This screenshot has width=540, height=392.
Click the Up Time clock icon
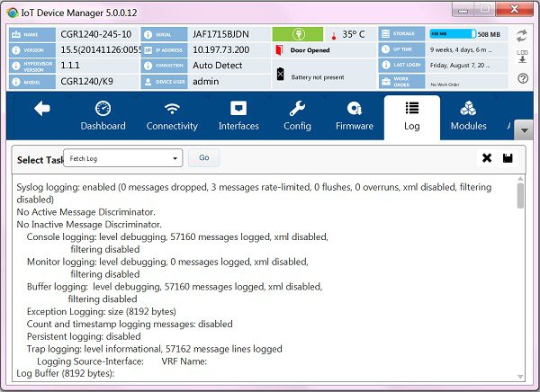pyautogui.click(x=386, y=49)
